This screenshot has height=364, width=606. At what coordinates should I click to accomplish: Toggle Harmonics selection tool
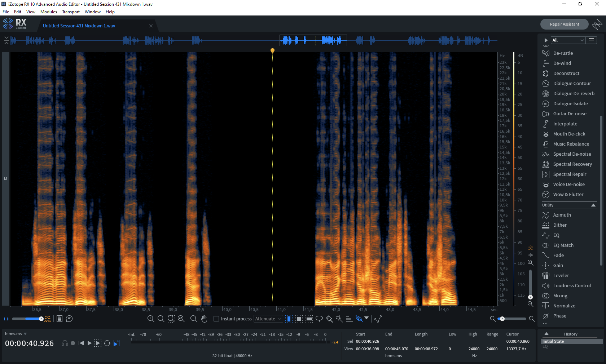tap(349, 319)
